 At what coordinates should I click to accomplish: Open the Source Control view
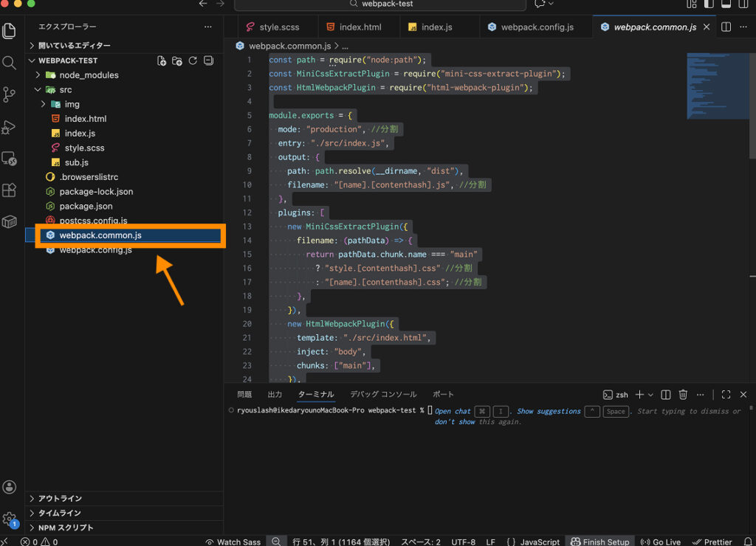[x=10, y=94]
